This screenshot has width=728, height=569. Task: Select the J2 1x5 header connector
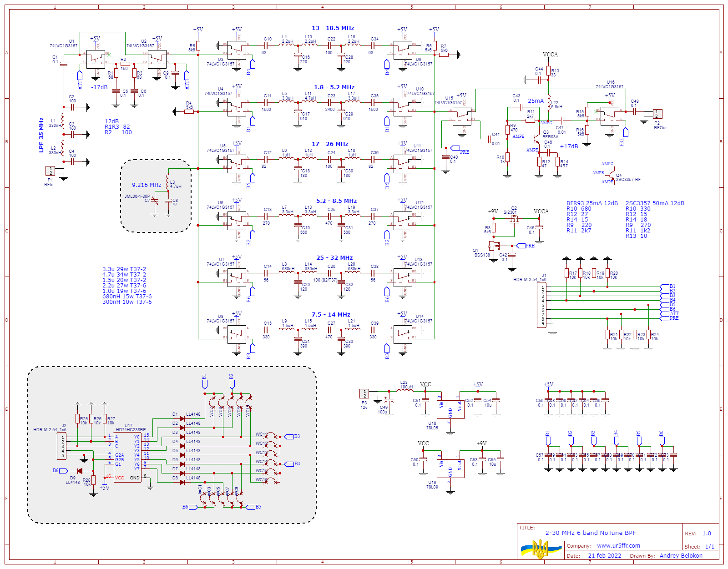coord(61,446)
